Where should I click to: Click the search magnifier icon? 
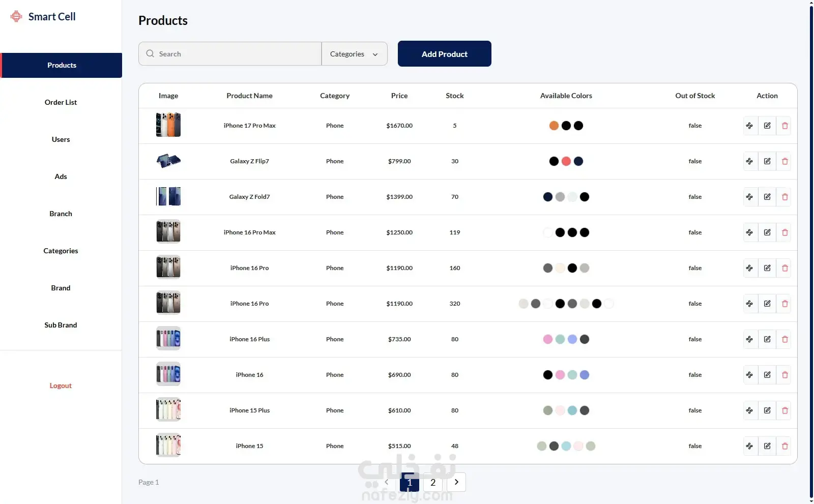[150, 53]
